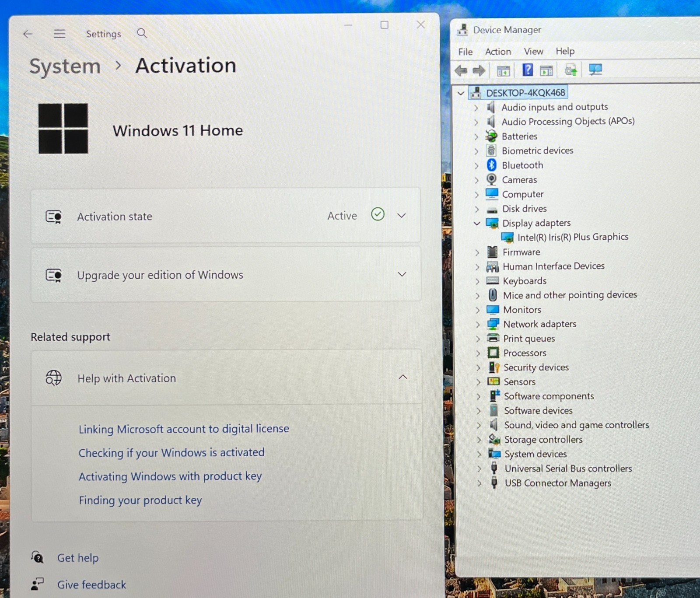Viewport: 700px width, 598px height.
Task: Click the Security devices key icon
Action: click(494, 367)
